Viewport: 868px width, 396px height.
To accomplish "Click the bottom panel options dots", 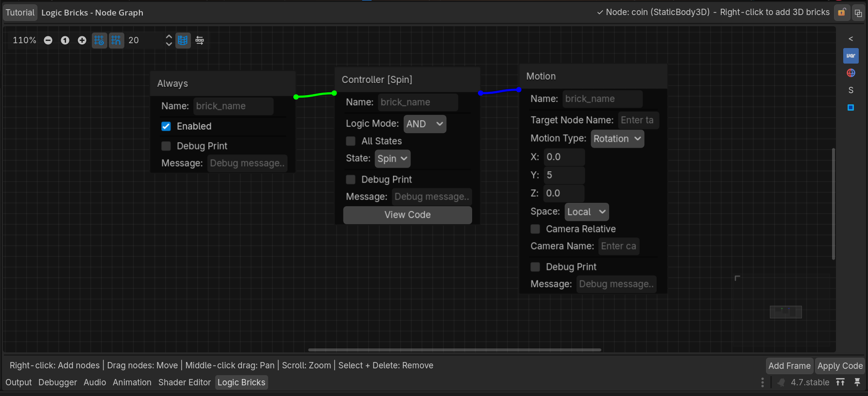I will (763, 382).
